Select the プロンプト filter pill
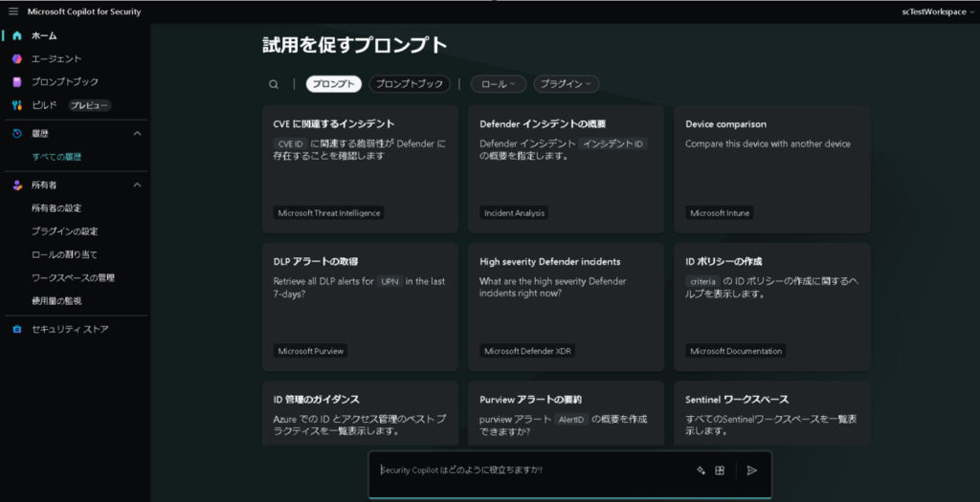The height and width of the screenshot is (502, 980). [333, 84]
